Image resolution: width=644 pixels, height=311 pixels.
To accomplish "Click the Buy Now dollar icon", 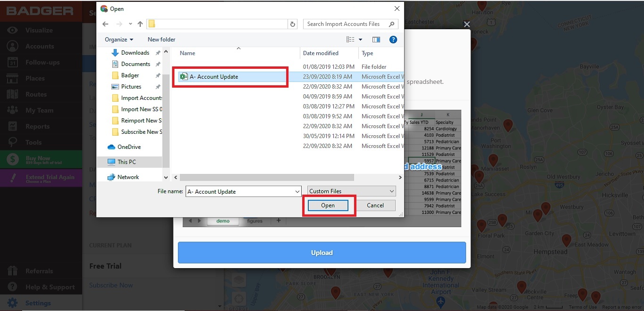I will [x=13, y=160].
